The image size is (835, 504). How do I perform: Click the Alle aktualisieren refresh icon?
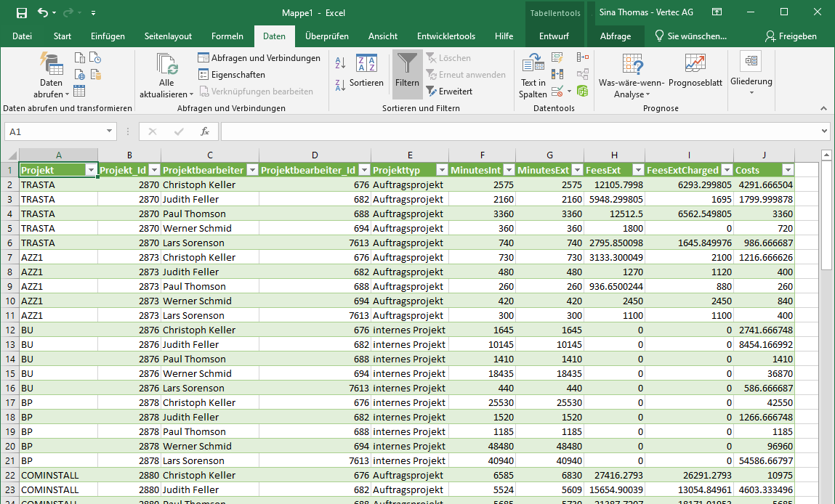point(167,76)
